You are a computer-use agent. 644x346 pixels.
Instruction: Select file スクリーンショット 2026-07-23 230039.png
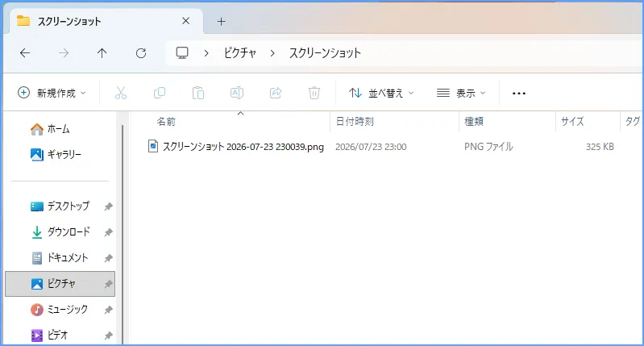point(243,147)
